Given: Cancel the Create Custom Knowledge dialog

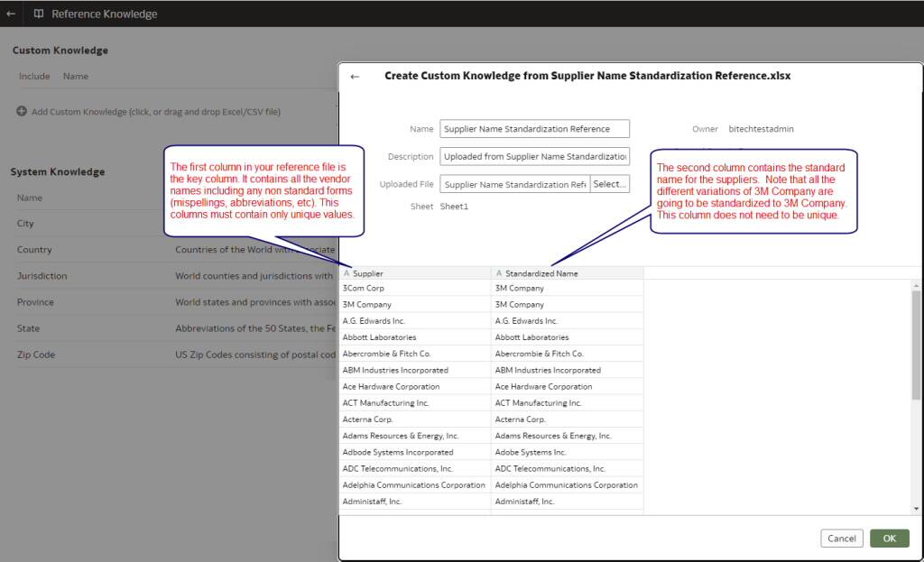Looking at the screenshot, I should click(x=841, y=538).
